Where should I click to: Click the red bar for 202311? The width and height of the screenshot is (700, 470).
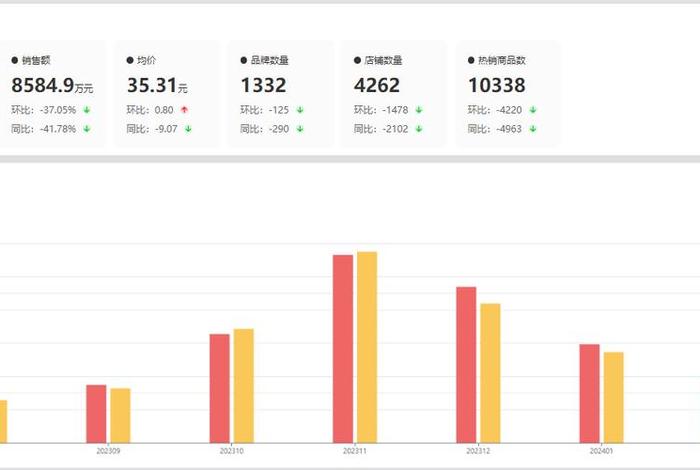tap(343, 349)
